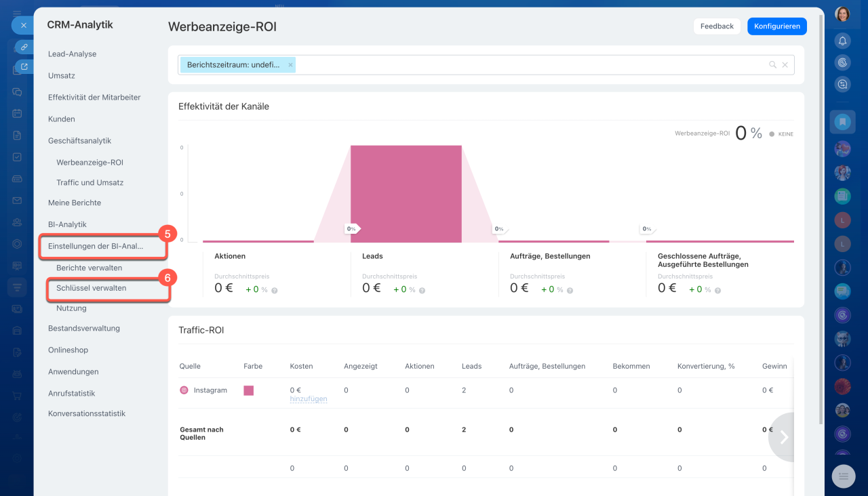Click the hinzufügen link under Kosten
This screenshot has width=868, height=496.
(308, 399)
